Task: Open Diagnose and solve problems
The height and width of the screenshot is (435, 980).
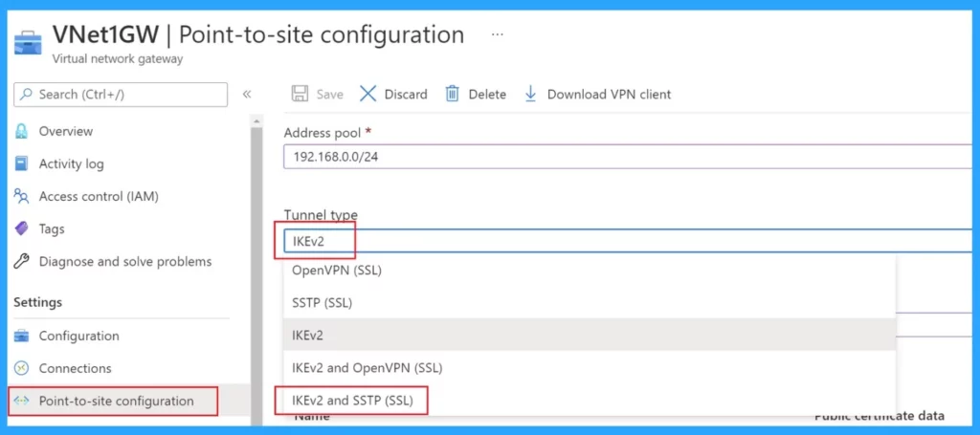Action: coord(125,262)
